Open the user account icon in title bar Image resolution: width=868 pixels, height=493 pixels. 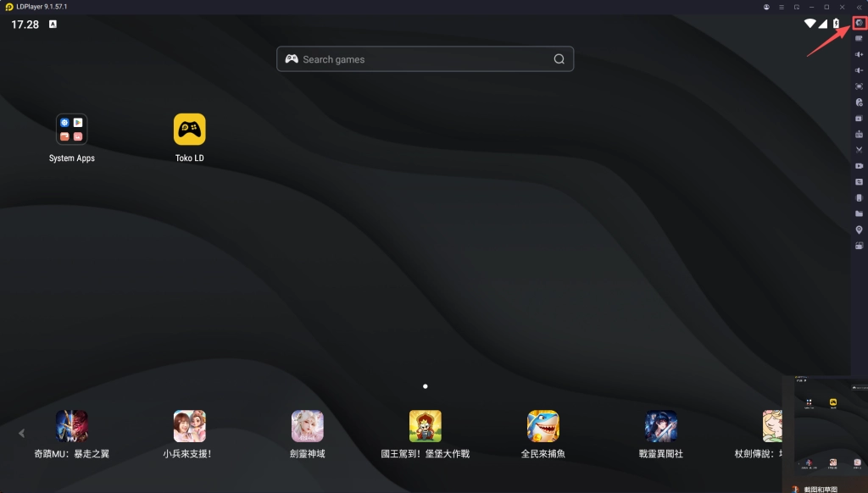click(x=766, y=7)
